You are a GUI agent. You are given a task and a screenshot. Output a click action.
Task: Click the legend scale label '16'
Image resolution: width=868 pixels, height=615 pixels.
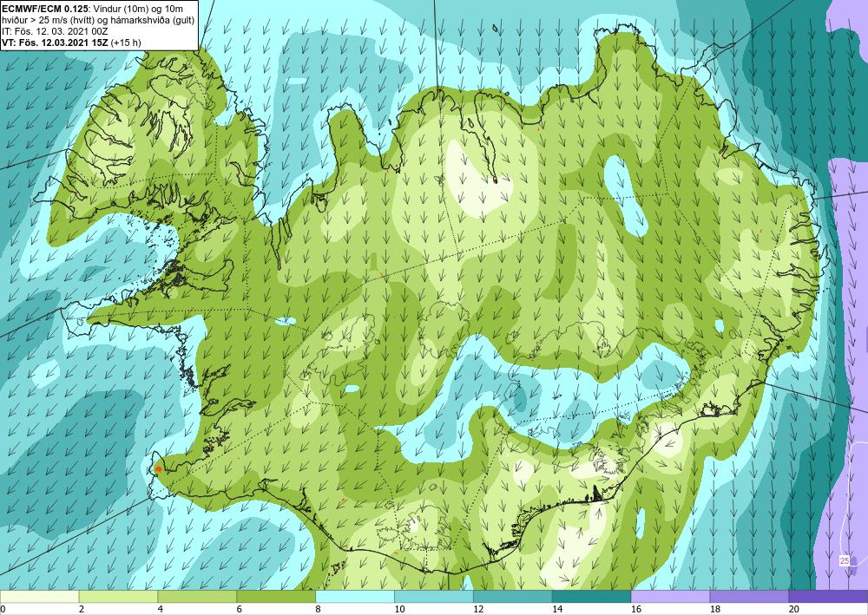(x=636, y=610)
